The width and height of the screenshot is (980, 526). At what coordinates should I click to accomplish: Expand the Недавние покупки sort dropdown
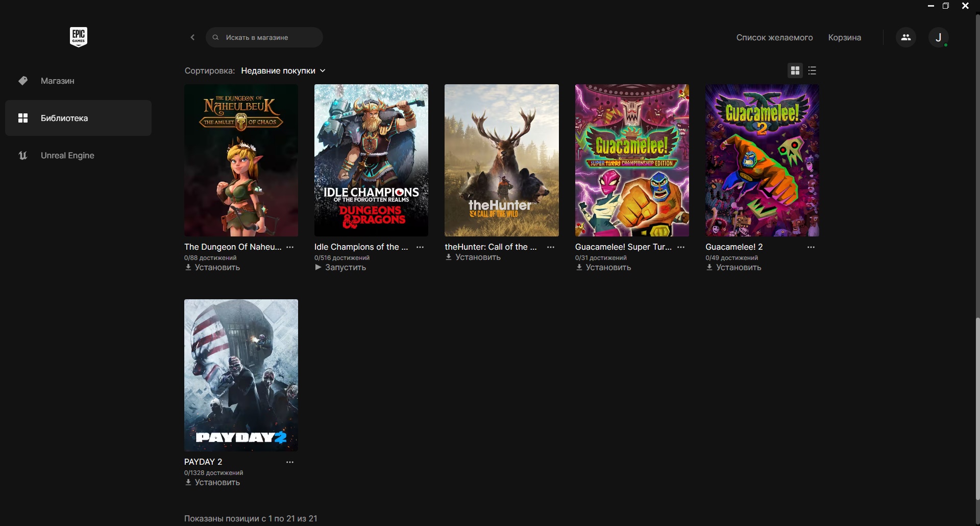(x=283, y=70)
